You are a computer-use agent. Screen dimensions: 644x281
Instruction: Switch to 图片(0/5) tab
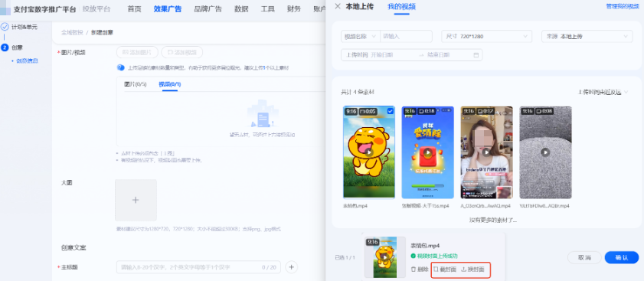[135, 84]
